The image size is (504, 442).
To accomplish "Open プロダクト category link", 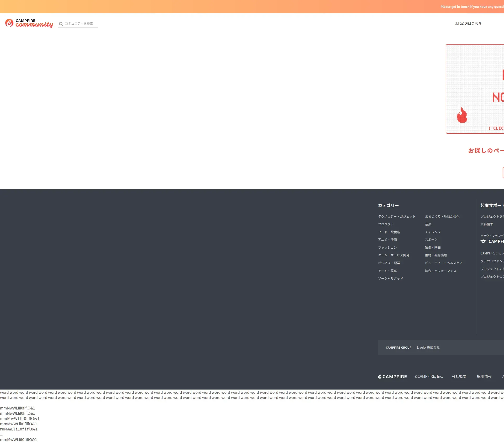I will [386, 224].
